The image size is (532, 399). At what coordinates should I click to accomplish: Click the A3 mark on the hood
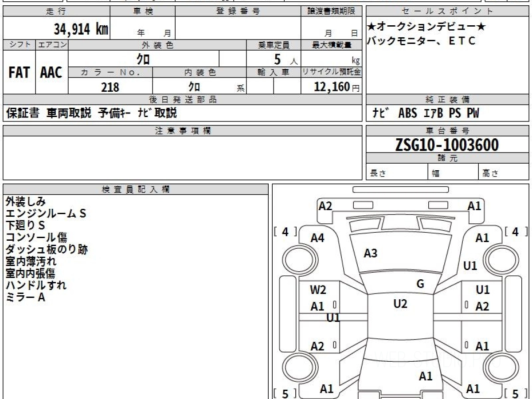[x=370, y=253]
